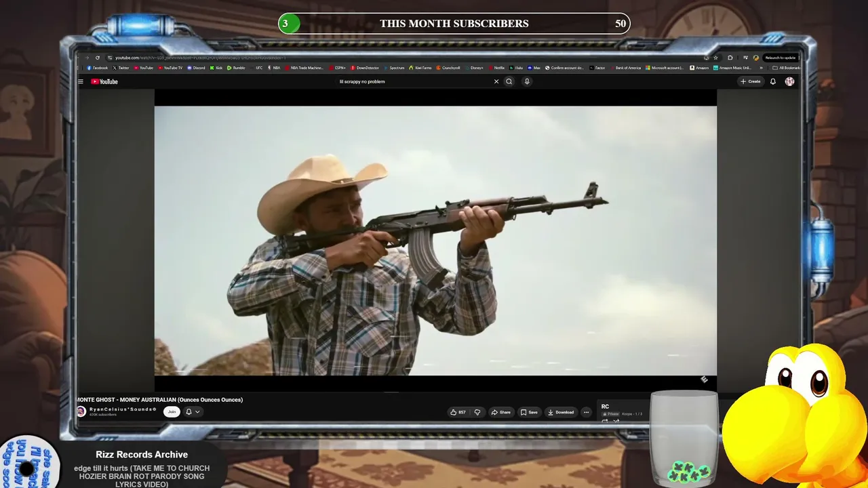Open the Hulu bookmark
The image size is (868, 488).
click(x=517, y=68)
